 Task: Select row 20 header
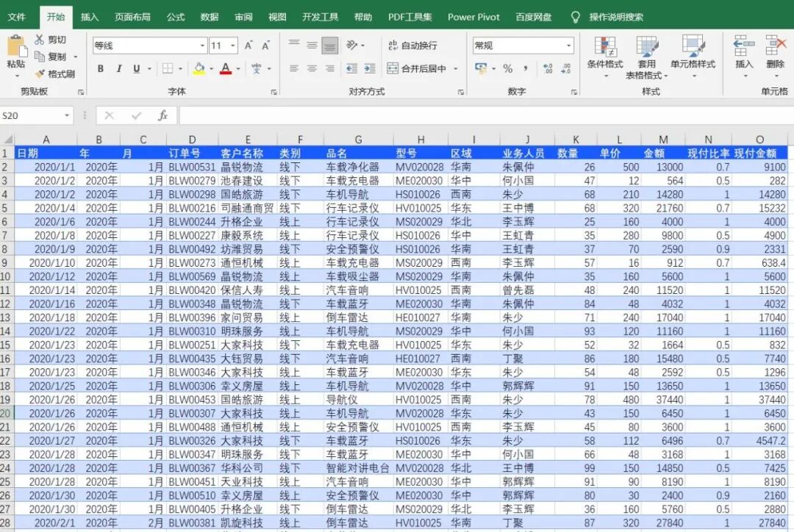point(6,413)
